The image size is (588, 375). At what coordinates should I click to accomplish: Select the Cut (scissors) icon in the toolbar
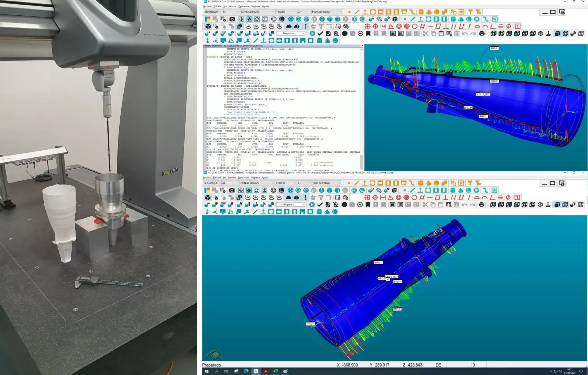pos(426,34)
